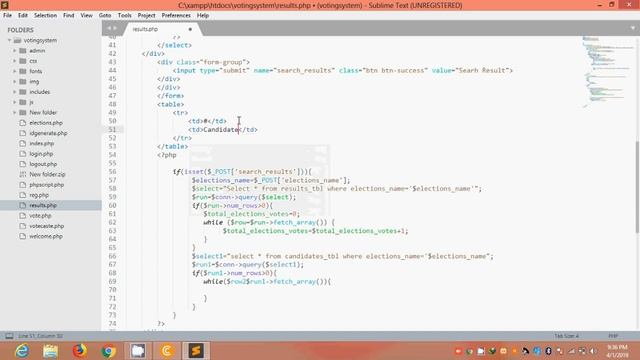Open index.php in the sidebar
This screenshot has width=640, height=360.
(x=42, y=143)
